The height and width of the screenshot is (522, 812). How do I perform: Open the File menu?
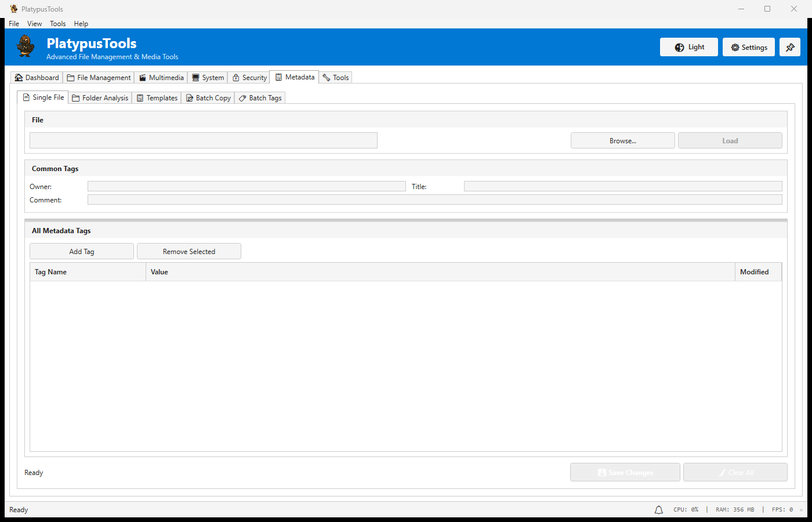pos(13,24)
